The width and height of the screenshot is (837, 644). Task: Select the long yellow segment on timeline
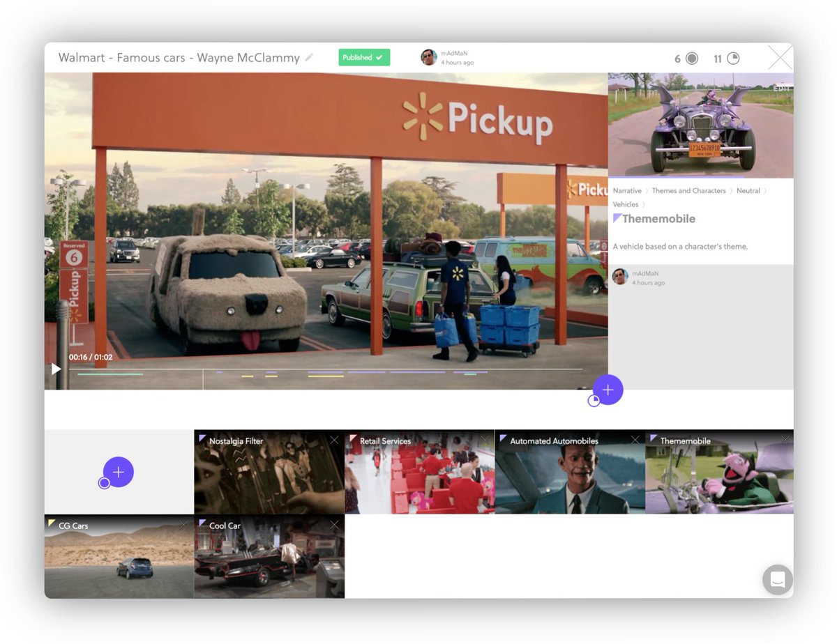326,376
